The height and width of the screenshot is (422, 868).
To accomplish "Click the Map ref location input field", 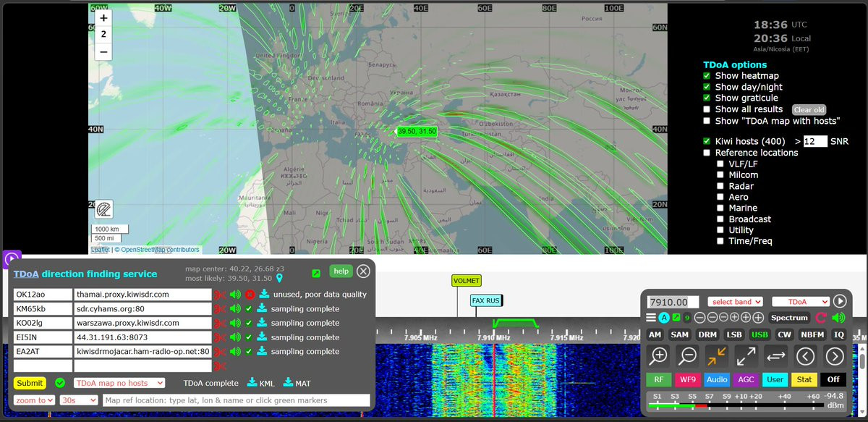I will point(236,400).
